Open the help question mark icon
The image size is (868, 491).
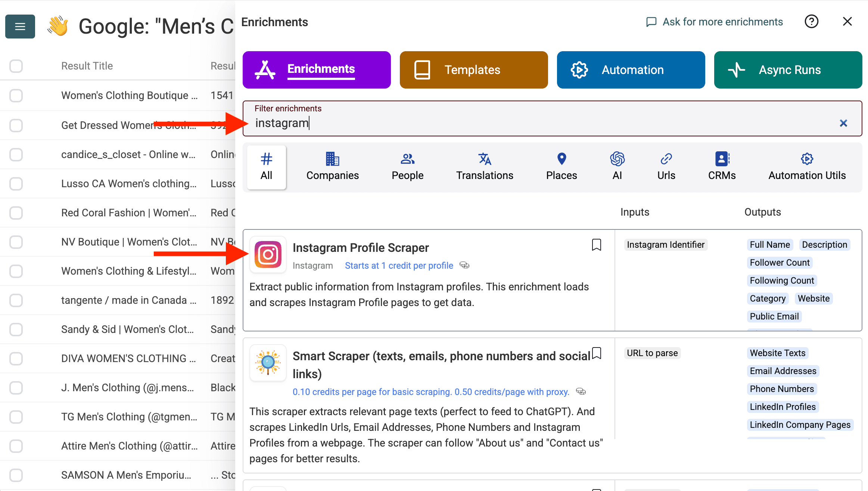[811, 21]
